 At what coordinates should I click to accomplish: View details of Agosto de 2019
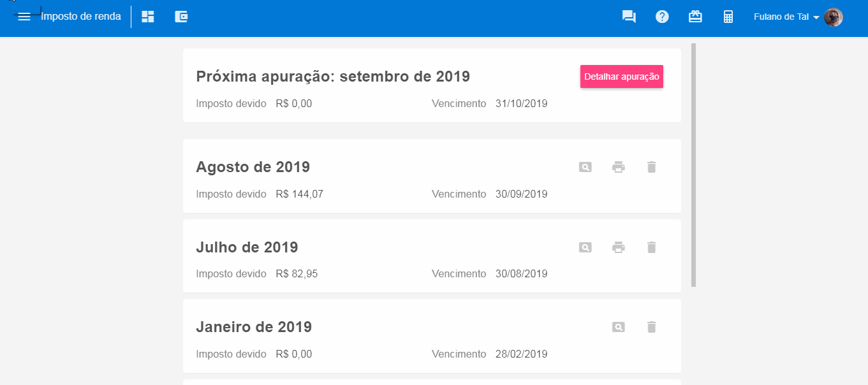[x=585, y=167]
